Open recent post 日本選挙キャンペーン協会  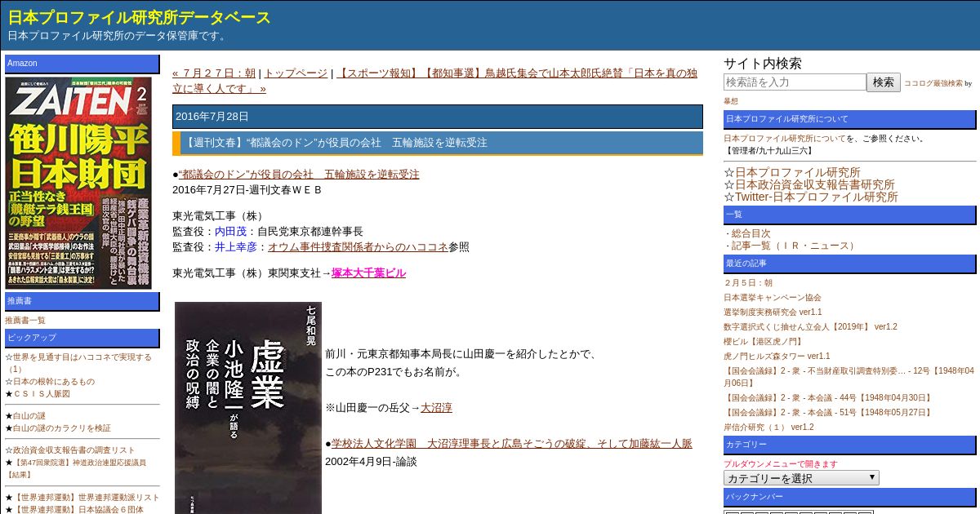773,298
